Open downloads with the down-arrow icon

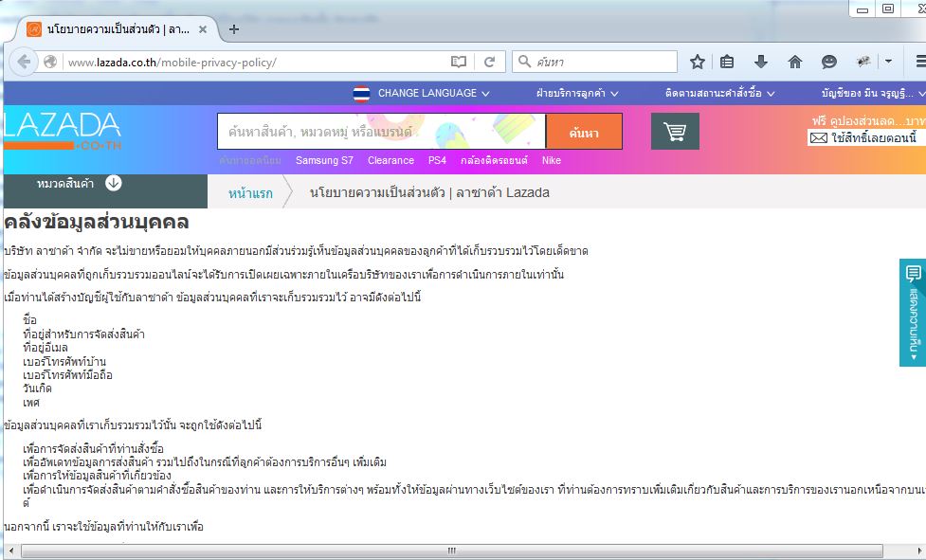click(761, 62)
